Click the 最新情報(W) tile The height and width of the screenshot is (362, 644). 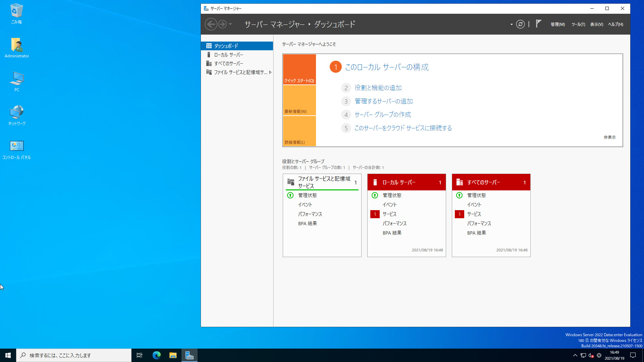299,100
